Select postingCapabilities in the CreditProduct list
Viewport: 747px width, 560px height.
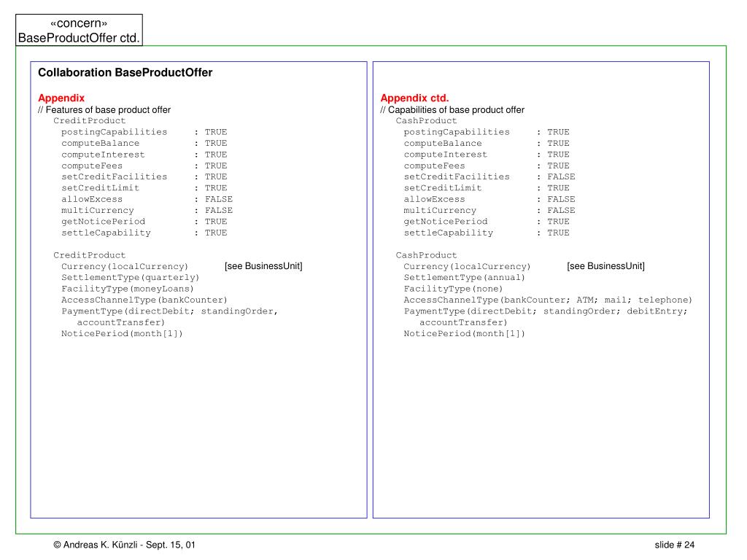(x=115, y=132)
